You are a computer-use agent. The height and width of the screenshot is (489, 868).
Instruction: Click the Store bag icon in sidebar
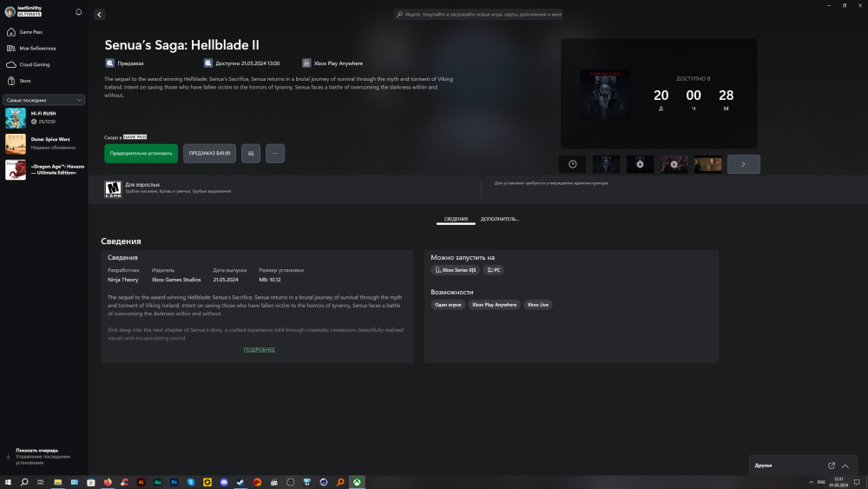(11, 81)
